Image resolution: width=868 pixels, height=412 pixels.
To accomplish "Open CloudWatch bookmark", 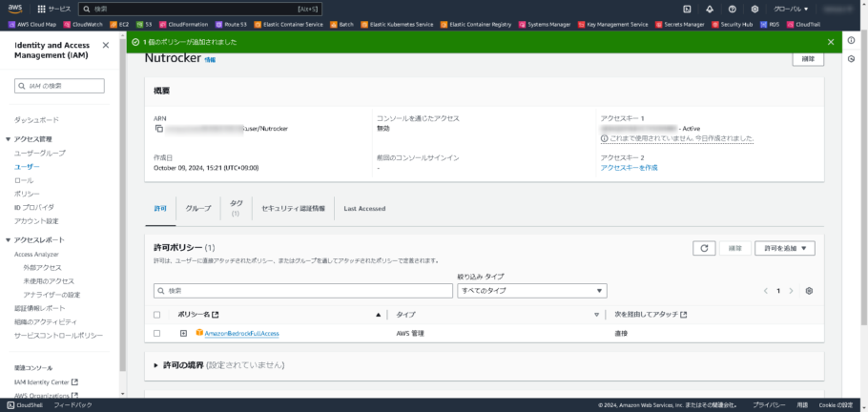I will click(x=83, y=25).
